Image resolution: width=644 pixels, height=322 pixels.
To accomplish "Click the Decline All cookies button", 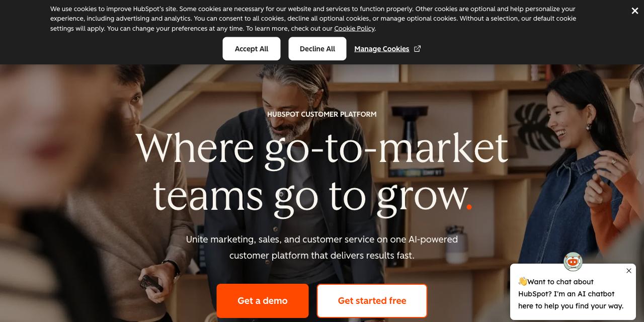I will coord(317,49).
